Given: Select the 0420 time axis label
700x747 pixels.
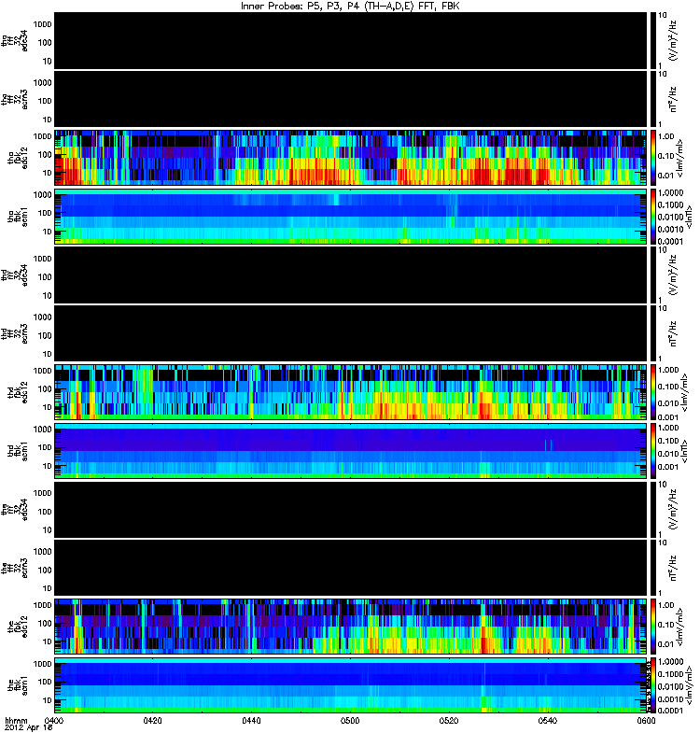Looking at the screenshot, I should coord(152,720).
